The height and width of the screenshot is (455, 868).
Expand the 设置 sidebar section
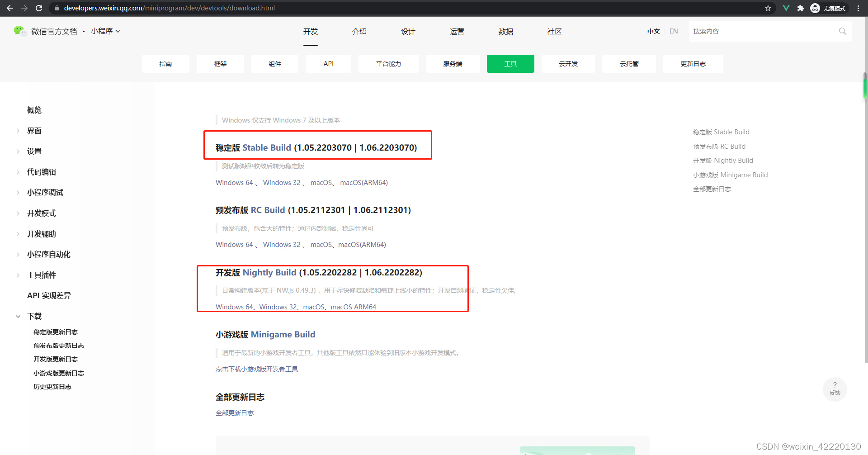point(18,151)
